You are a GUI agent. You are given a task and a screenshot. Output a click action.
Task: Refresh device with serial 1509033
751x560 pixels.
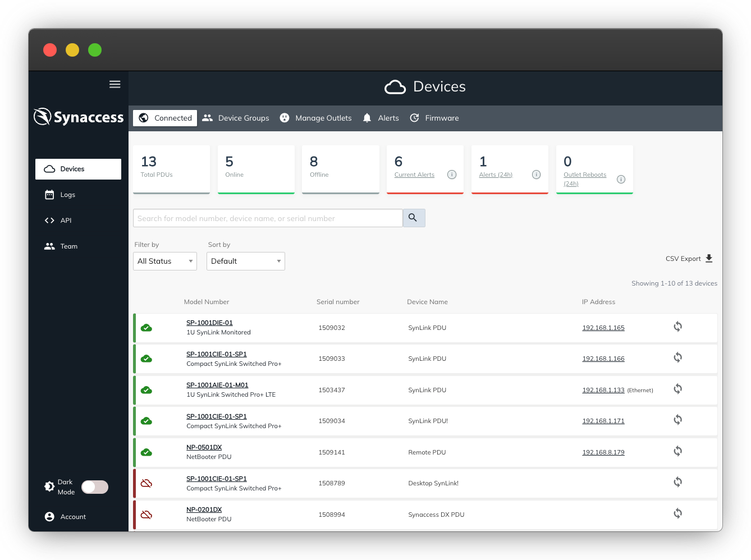pos(678,357)
